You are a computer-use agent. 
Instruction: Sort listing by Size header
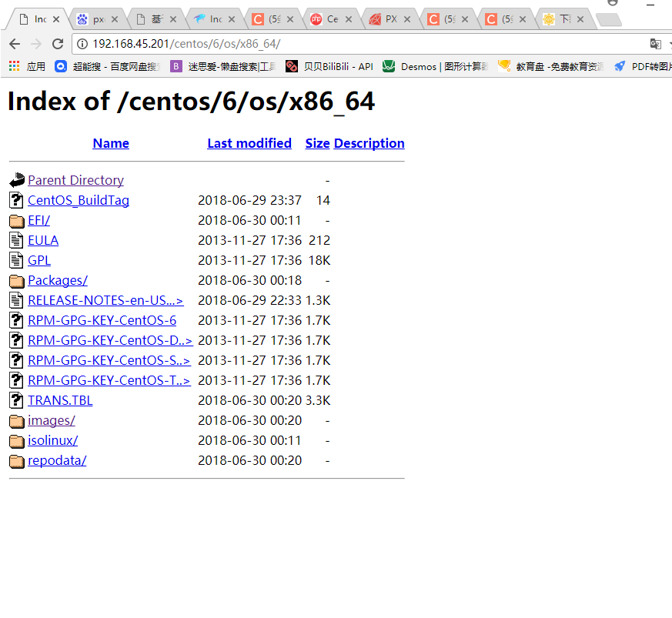[317, 143]
